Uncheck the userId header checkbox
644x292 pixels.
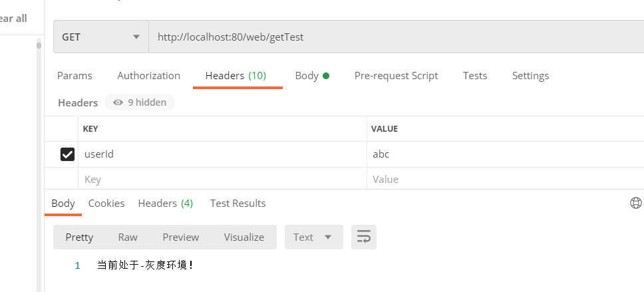pyautogui.click(x=67, y=154)
